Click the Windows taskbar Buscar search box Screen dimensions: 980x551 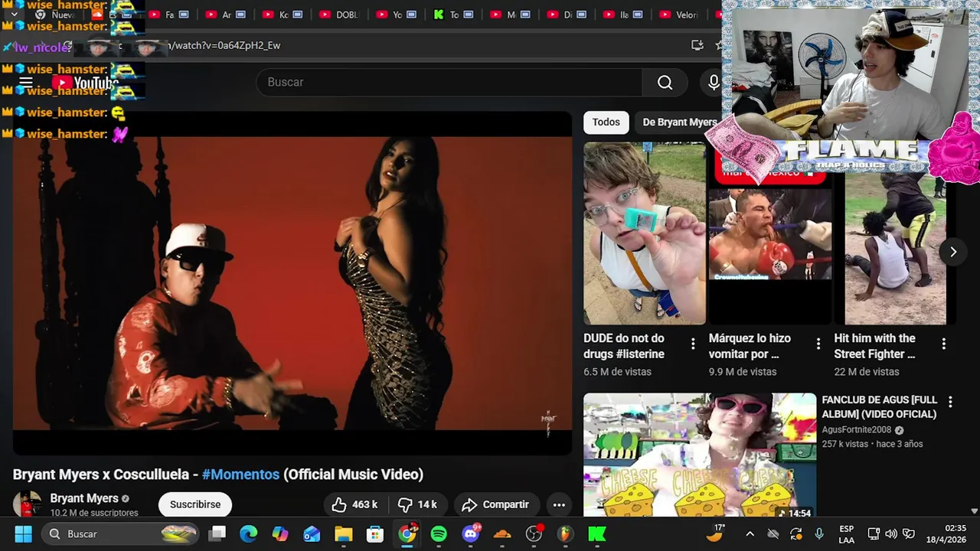(x=121, y=533)
